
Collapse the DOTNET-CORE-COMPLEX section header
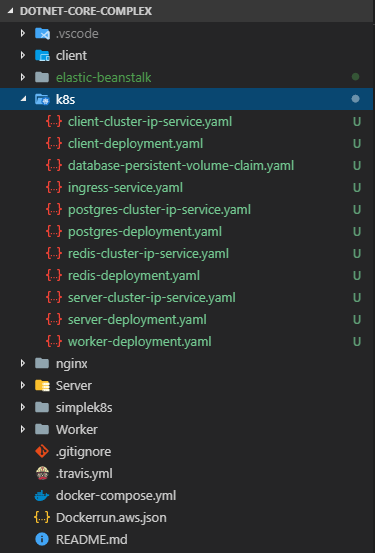pyautogui.click(x=11, y=11)
